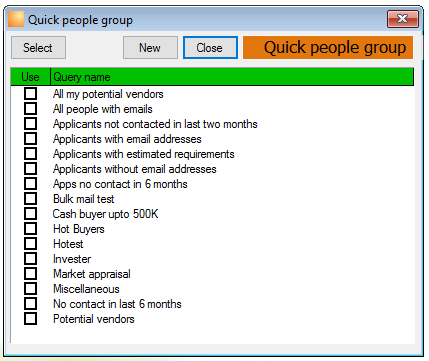Tick the 'Potential vendors' checkbox
429x361 pixels.
tap(30, 319)
